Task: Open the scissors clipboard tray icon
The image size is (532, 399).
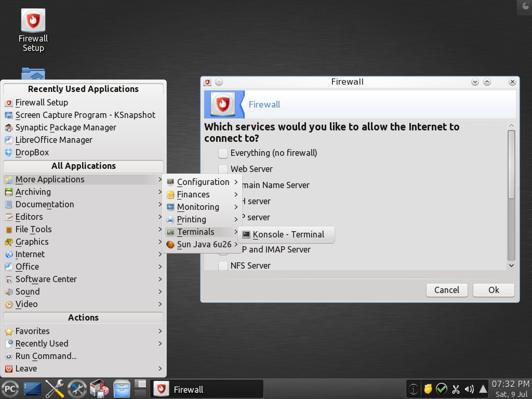Action: tap(456, 389)
